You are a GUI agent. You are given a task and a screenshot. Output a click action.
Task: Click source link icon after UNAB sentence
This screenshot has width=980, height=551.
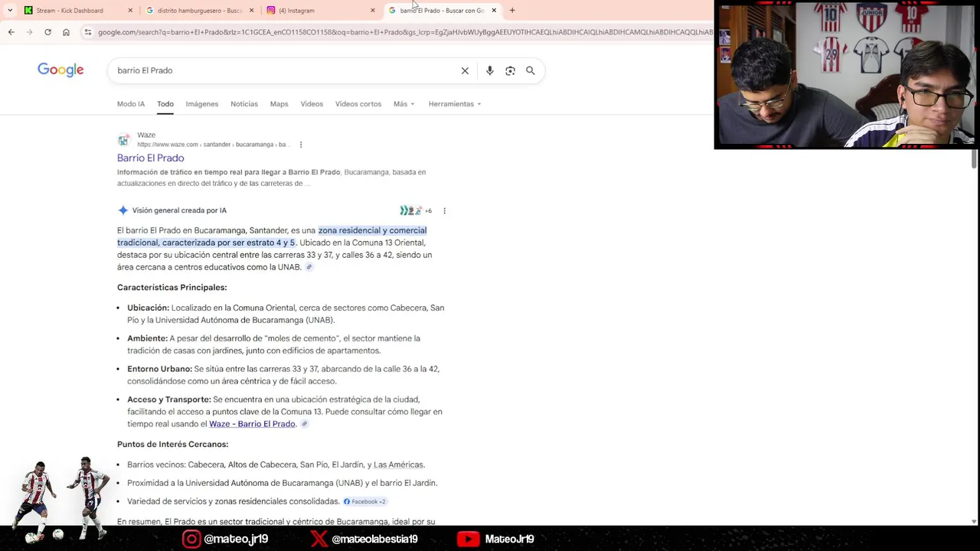[x=309, y=267]
